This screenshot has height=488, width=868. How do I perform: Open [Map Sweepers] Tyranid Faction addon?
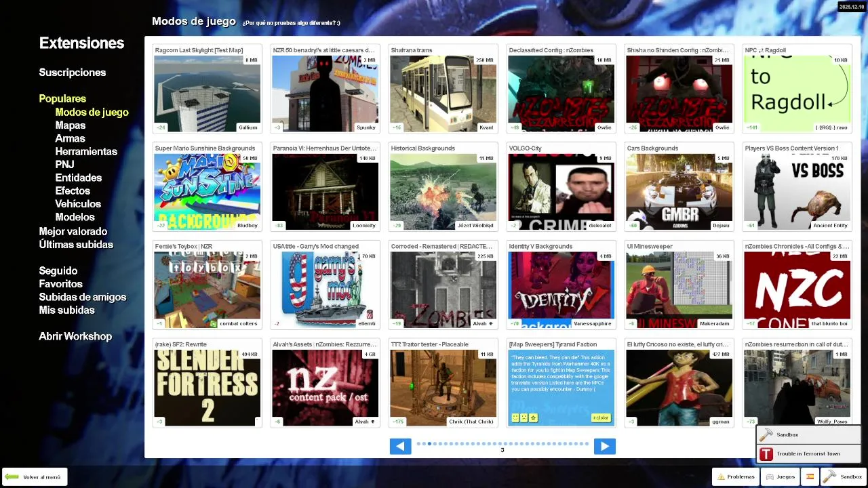pyautogui.click(x=561, y=384)
